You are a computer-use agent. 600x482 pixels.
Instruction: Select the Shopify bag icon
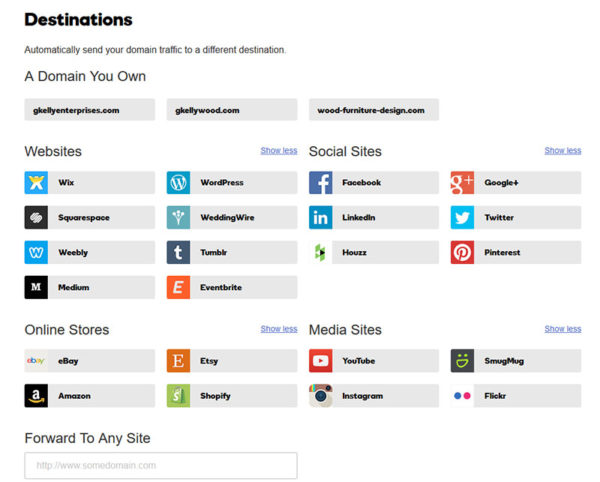[178, 396]
